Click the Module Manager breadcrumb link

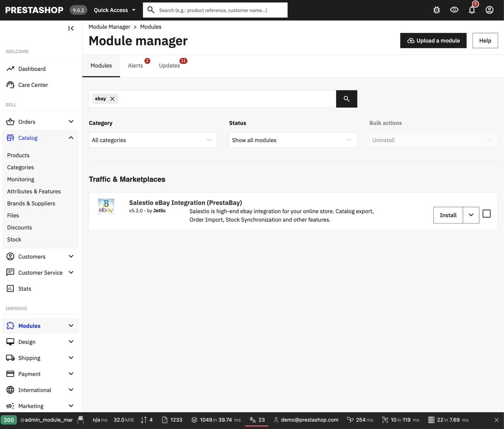pyautogui.click(x=110, y=27)
